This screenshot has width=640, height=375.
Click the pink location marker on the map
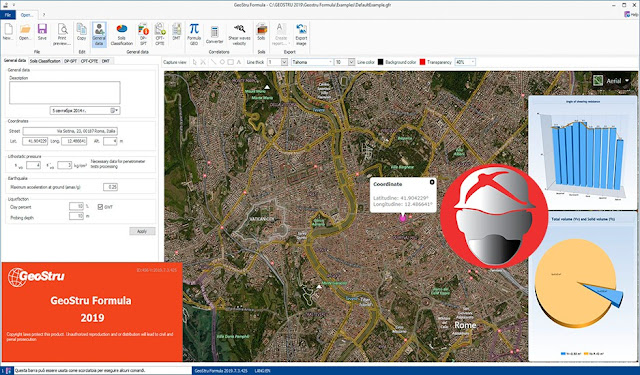403,218
